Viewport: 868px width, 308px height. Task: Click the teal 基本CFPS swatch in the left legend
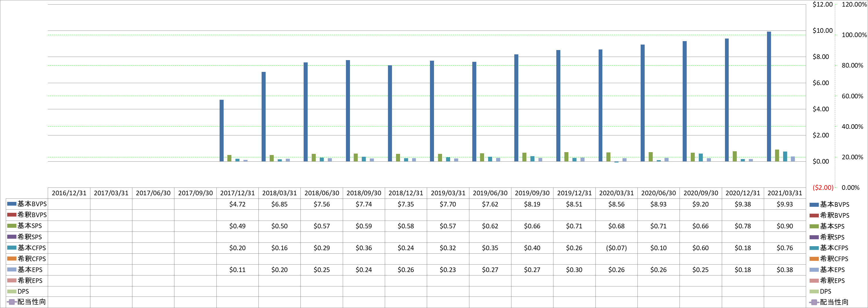(x=12, y=247)
